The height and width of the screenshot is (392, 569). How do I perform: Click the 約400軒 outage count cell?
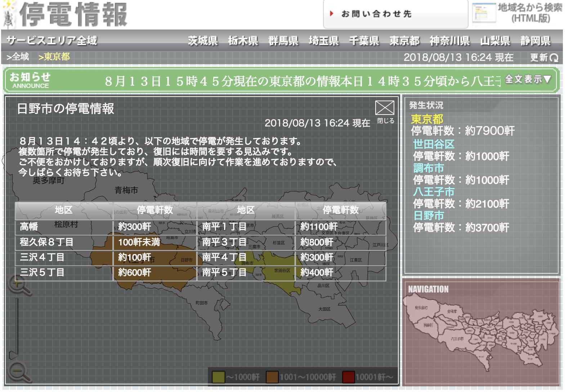click(x=341, y=273)
